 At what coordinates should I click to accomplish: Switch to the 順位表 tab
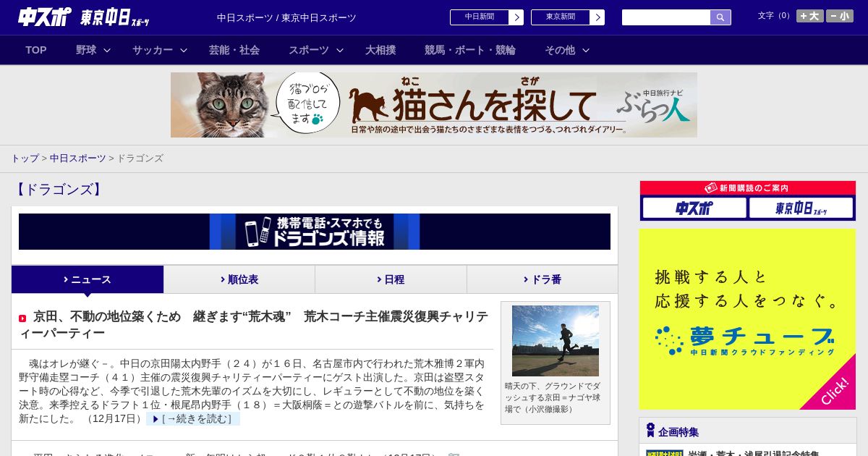(239, 279)
